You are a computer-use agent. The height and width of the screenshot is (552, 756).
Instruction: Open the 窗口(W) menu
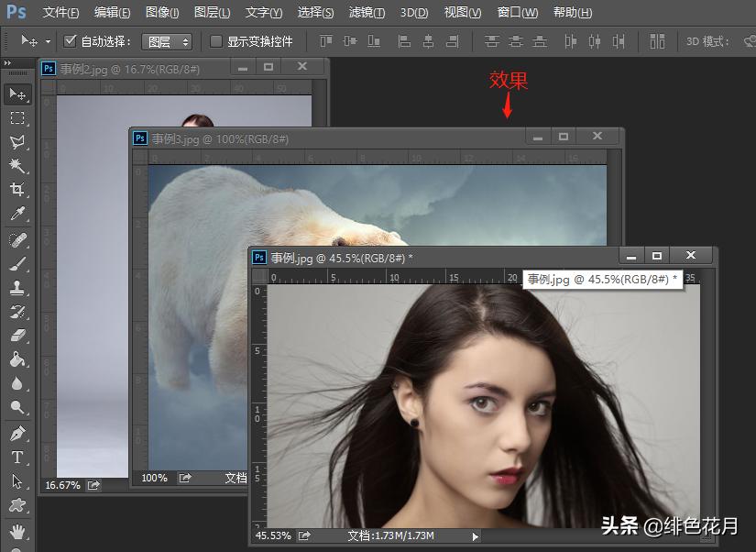click(518, 13)
